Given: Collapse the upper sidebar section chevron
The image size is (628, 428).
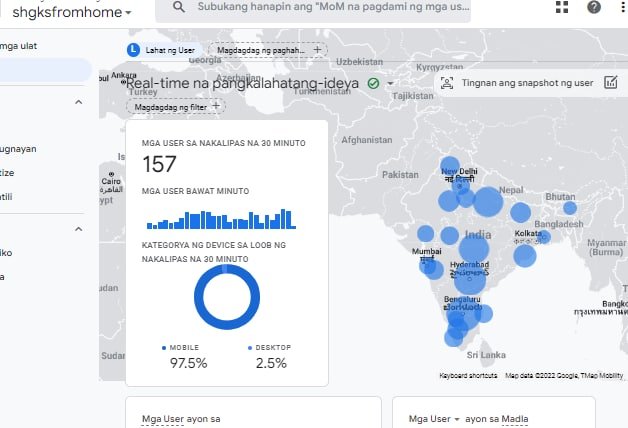Looking at the screenshot, I should tap(79, 103).
